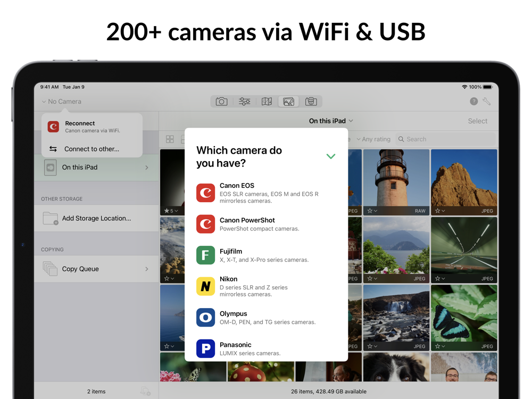Open On this iPad sidebar row

click(96, 167)
